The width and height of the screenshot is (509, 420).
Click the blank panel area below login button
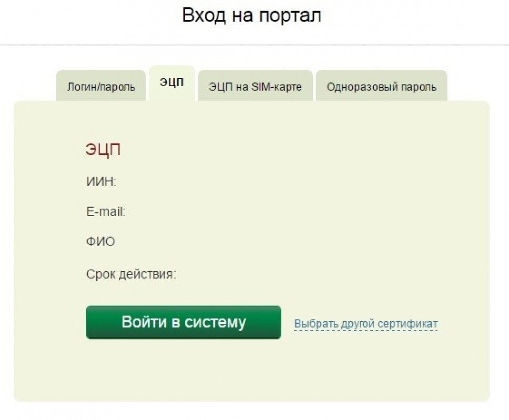click(x=251, y=370)
